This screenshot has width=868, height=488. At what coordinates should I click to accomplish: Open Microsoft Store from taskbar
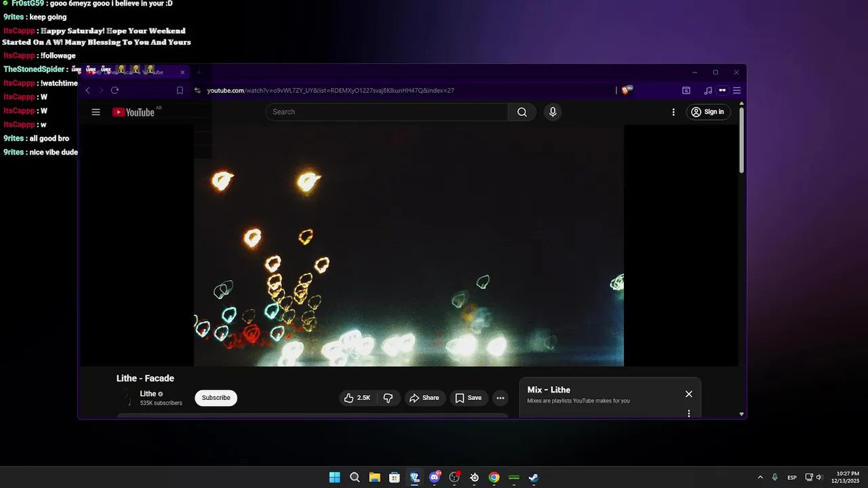click(x=394, y=477)
